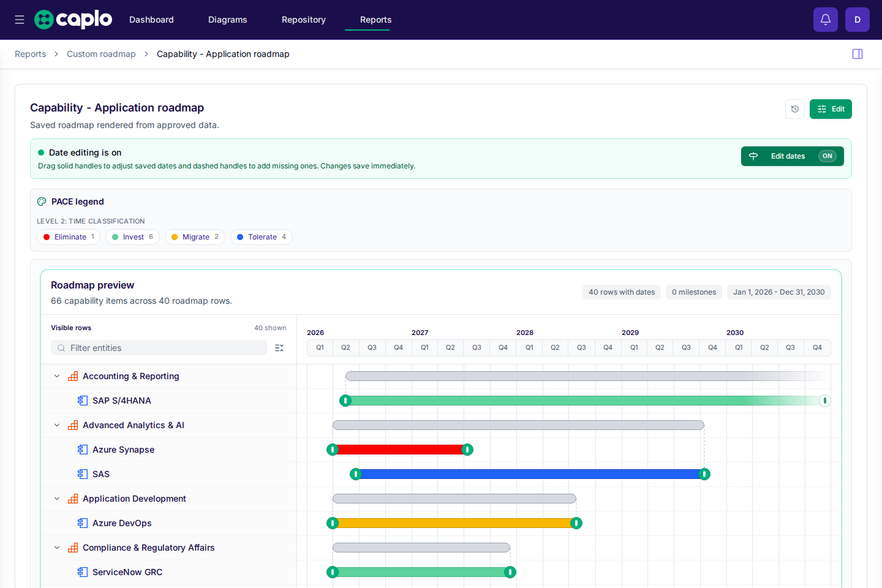This screenshot has height=588, width=882.
Task: Open the Repository tab
Action: (303, 20)
